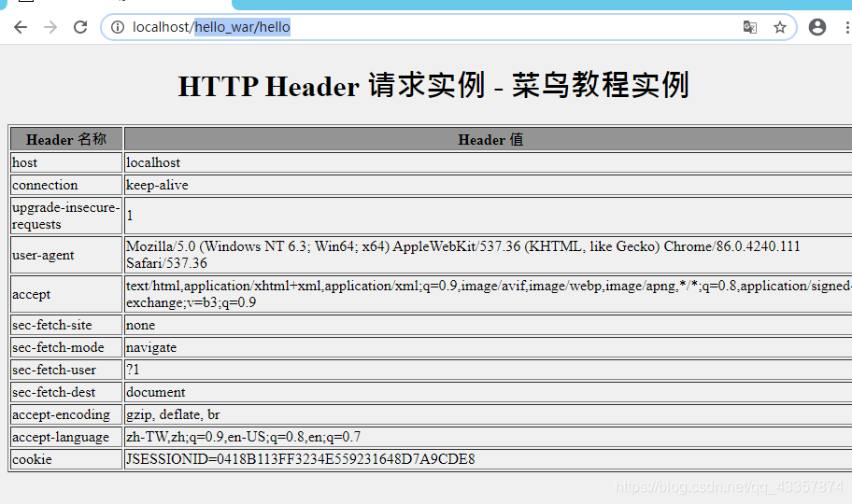Click the 'Header 值' column header
The height and width of the screenshot is (504, 852).
490,139
